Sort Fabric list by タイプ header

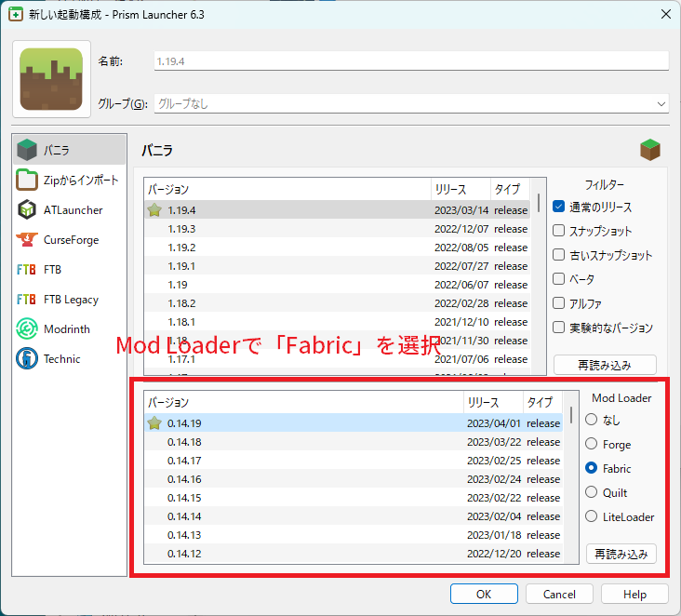543,402
